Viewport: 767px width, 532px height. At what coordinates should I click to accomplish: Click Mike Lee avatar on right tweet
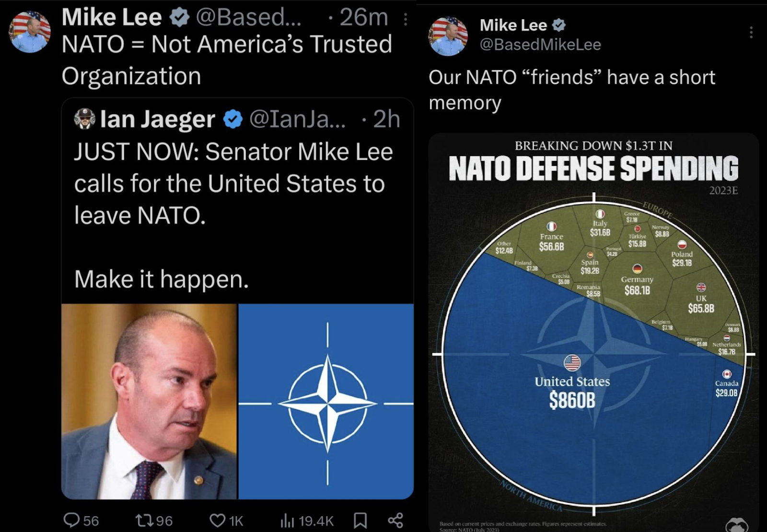[449, 36]
